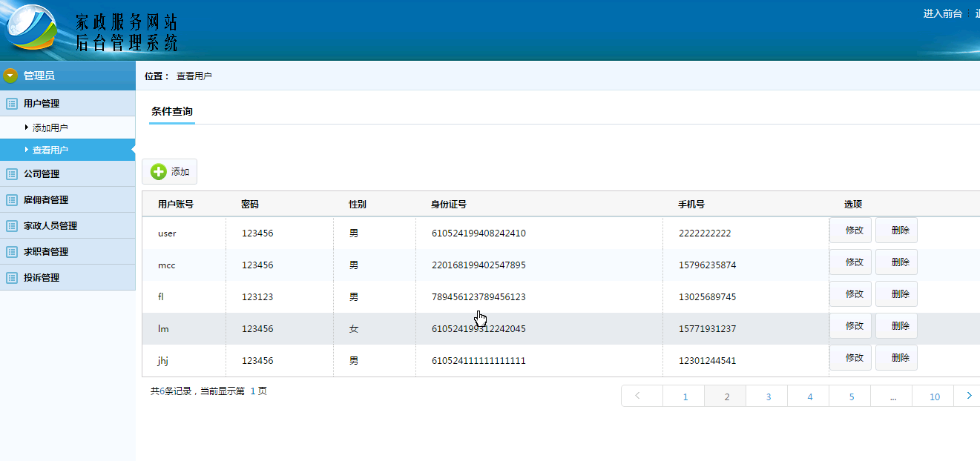Expand the 雇佣者管理 section
980x461 pixels.
[x=68, y=200]
